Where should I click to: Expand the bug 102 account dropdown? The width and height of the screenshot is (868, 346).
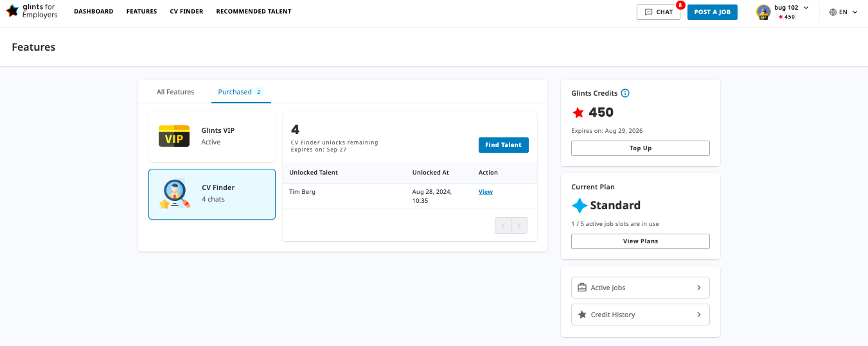click(806, 8)
